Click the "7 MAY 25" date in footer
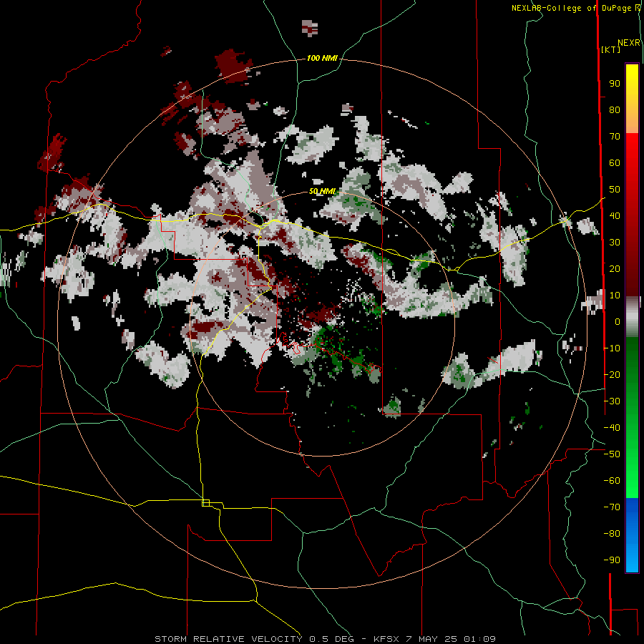This screenshot has width=644, height=644. (x=431, y=639)
